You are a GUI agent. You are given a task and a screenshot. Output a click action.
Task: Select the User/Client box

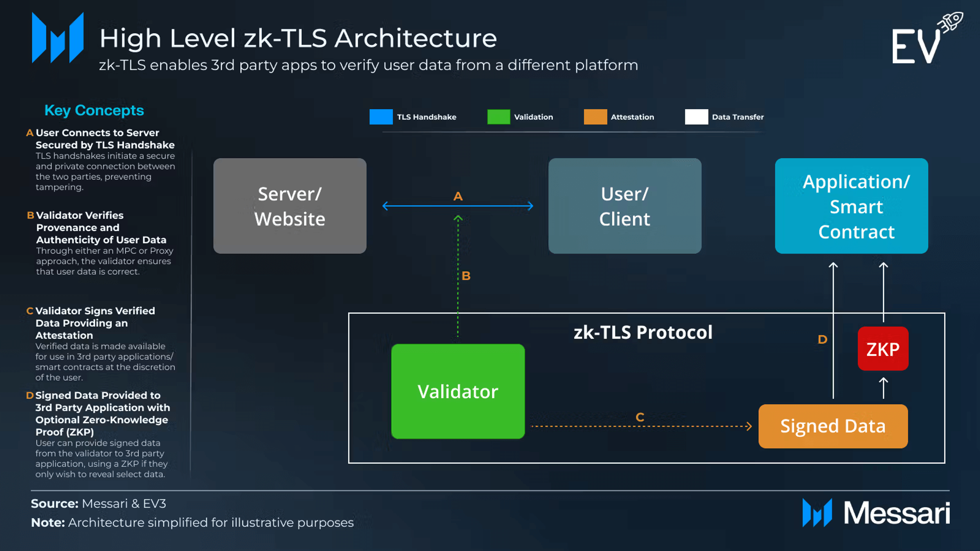[625, 206]
